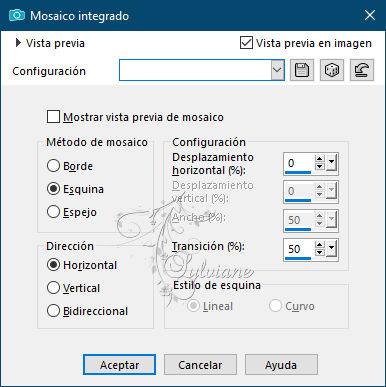Screen dimensions: 386x387
Task: Open Desplazamiento horizontal slider popup arrow
Action: pyautogui.click(x=331, y=163)
